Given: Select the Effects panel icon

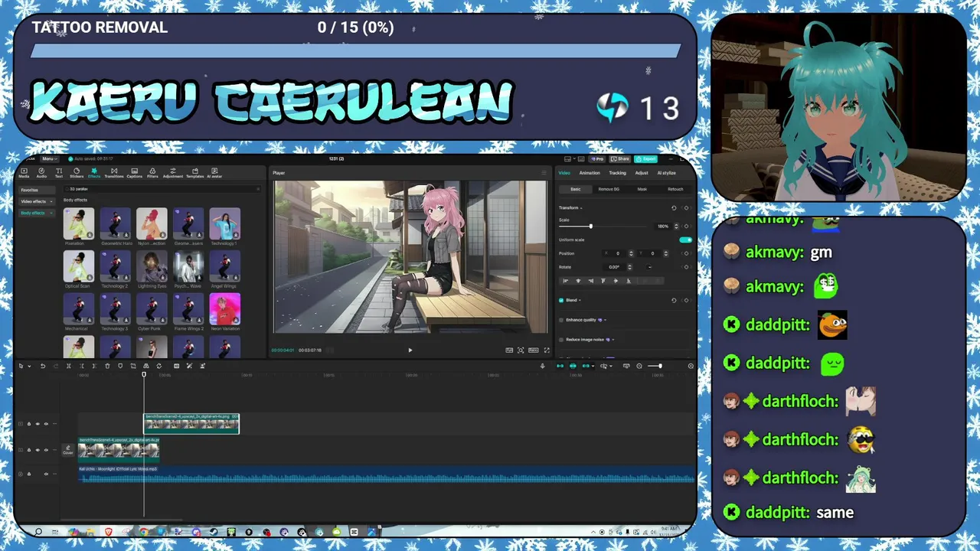Looking at the screenshot, I should point(94,173).
